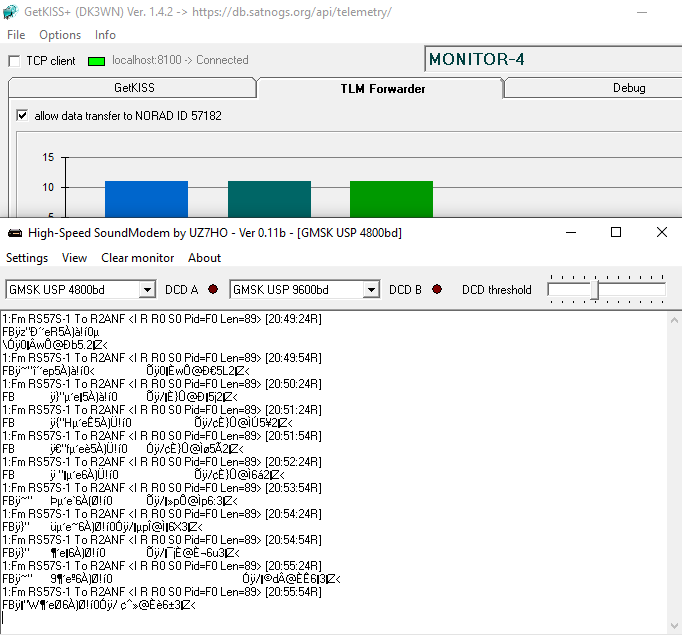The image size is (682, 636).
Task: Click the frame line timestamped 20:55:24R
Action: (162, 566)
